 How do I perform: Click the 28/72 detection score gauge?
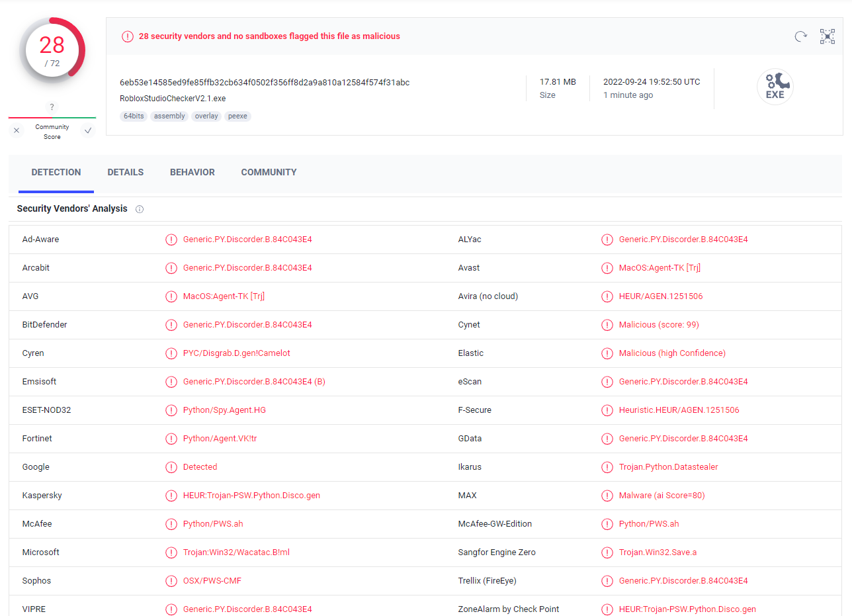pyautogui.click(x=52, y=50)
